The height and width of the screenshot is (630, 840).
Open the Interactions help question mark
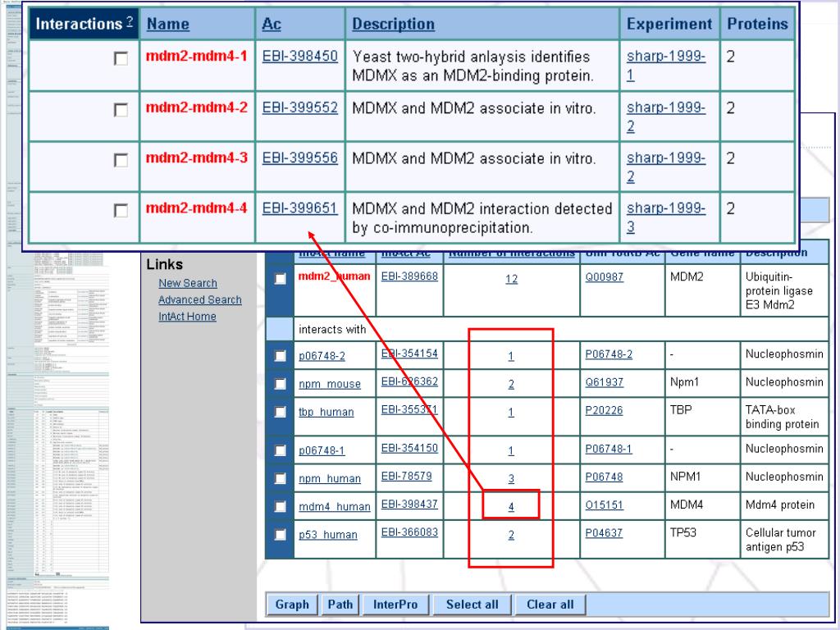130,21
